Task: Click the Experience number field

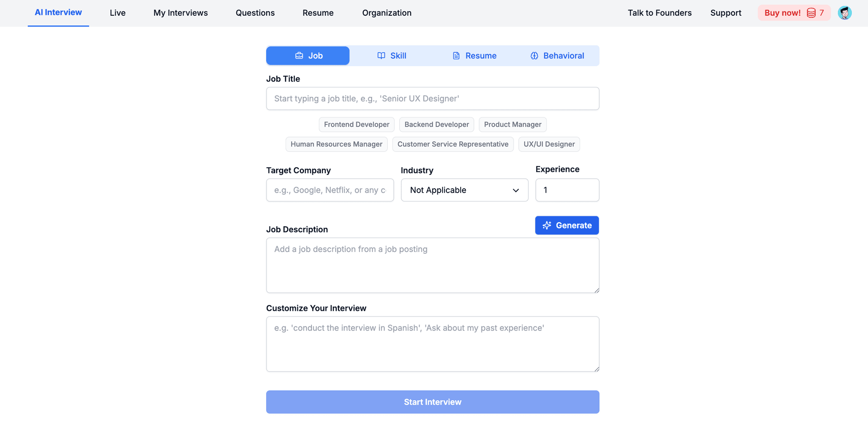Action: pyautogui.click(x=567, y=190)
